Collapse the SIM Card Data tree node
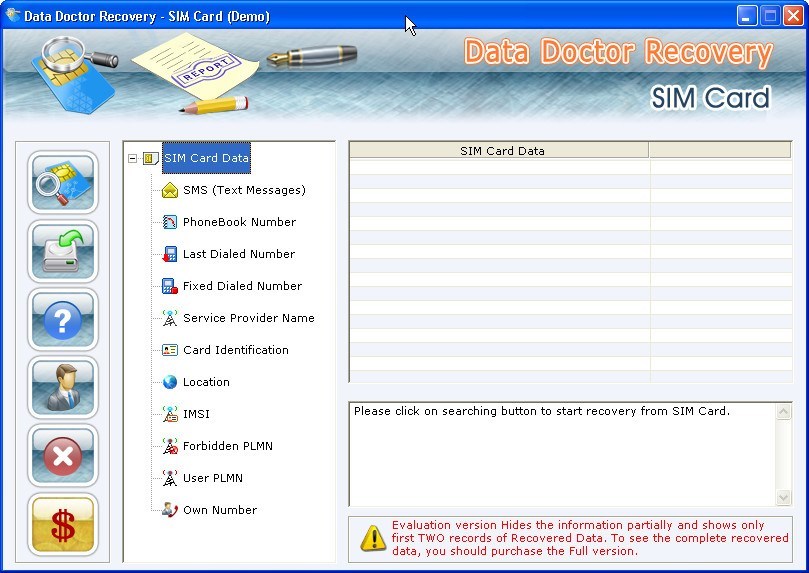Viewport: 809px width, 573px height. (x=133, y=158)
